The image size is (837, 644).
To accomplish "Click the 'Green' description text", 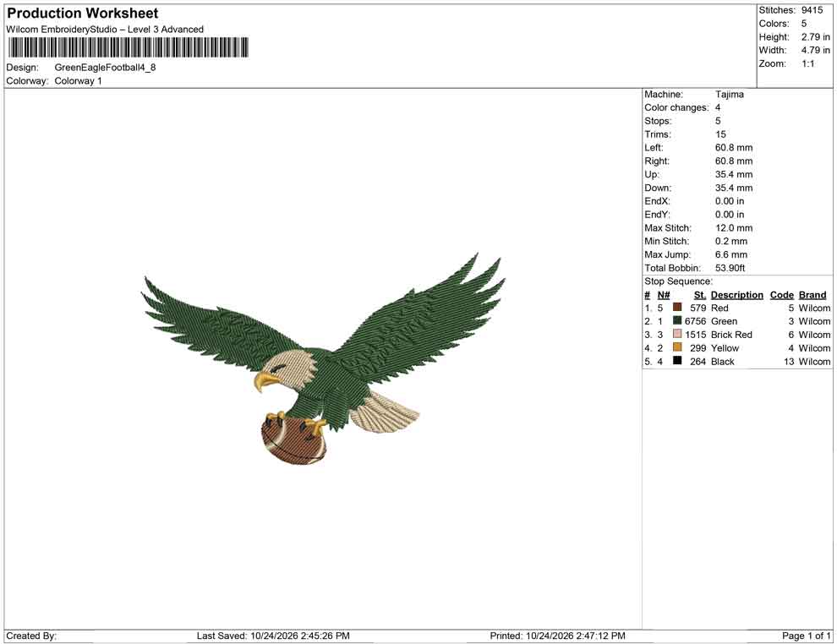I will coord(724,320).
